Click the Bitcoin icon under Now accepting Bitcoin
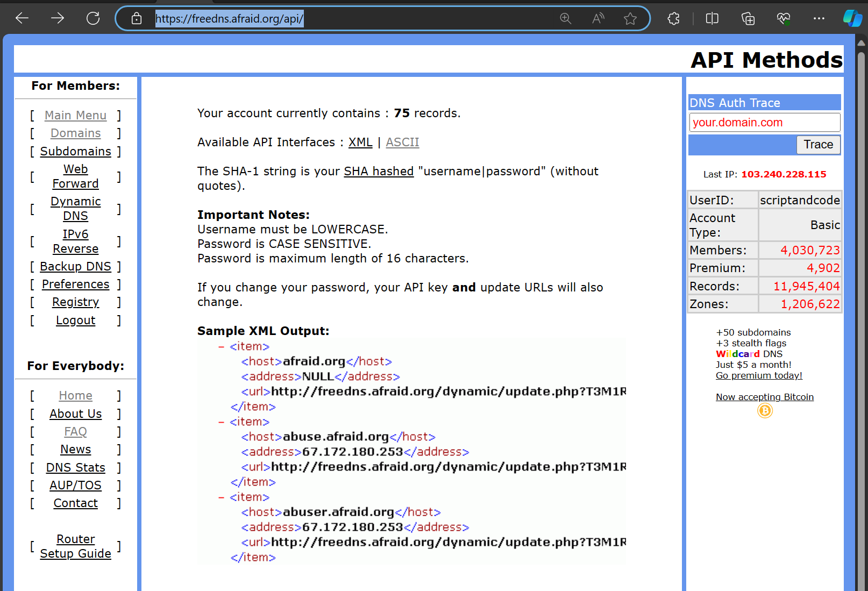 [x=765, y=411]
